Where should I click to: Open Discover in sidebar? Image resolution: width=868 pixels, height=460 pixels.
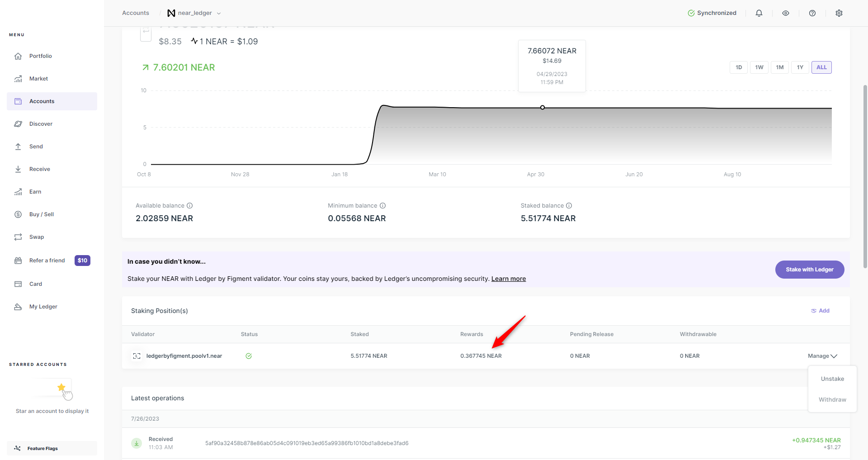52,124
